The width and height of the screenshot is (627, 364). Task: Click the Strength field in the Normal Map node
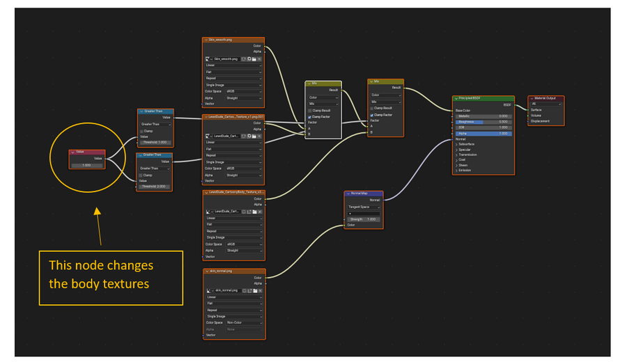(363, 219)
